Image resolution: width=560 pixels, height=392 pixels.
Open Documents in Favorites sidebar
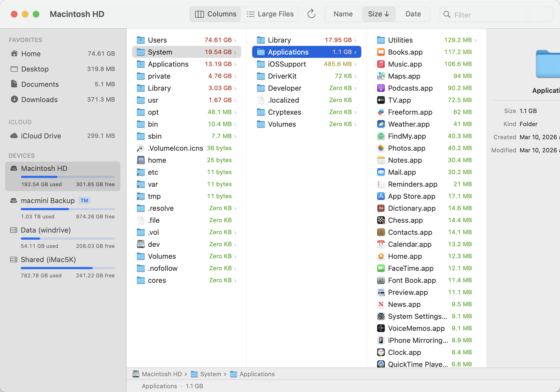pyautogui.click(x=63, y=84)
